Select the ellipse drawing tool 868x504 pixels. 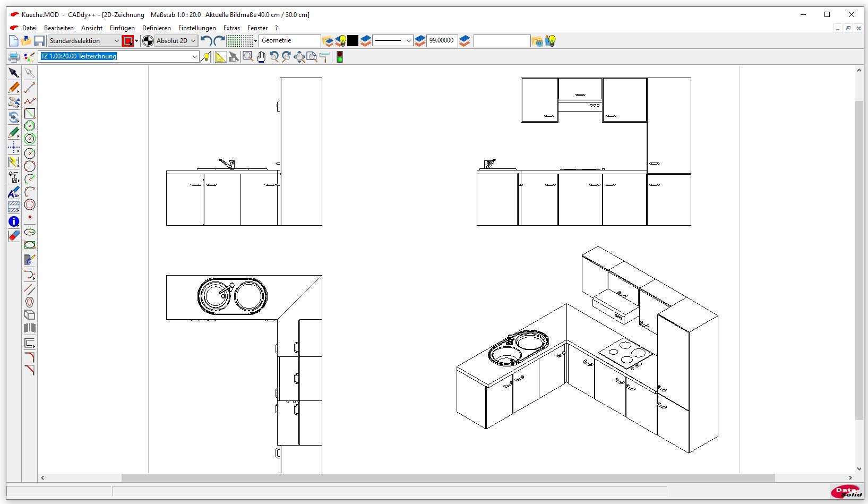click(30, 232)
